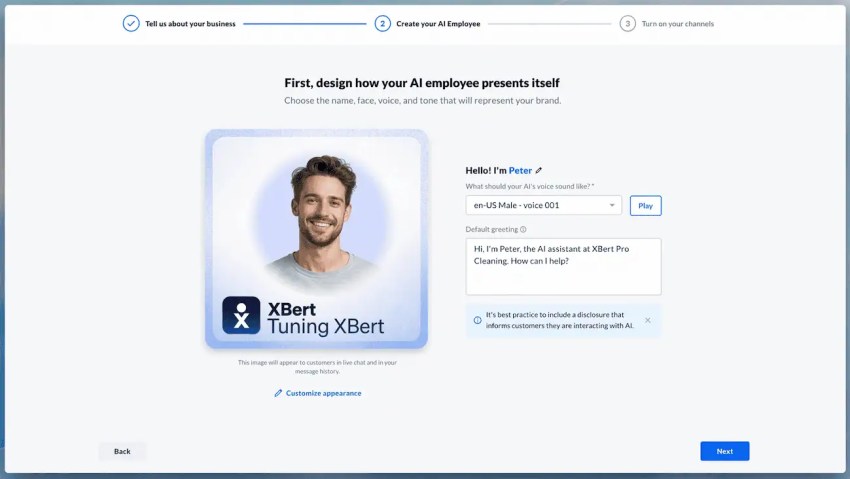
Task: Click the name 'Peter' in the greeting
Action: (520, 171)
